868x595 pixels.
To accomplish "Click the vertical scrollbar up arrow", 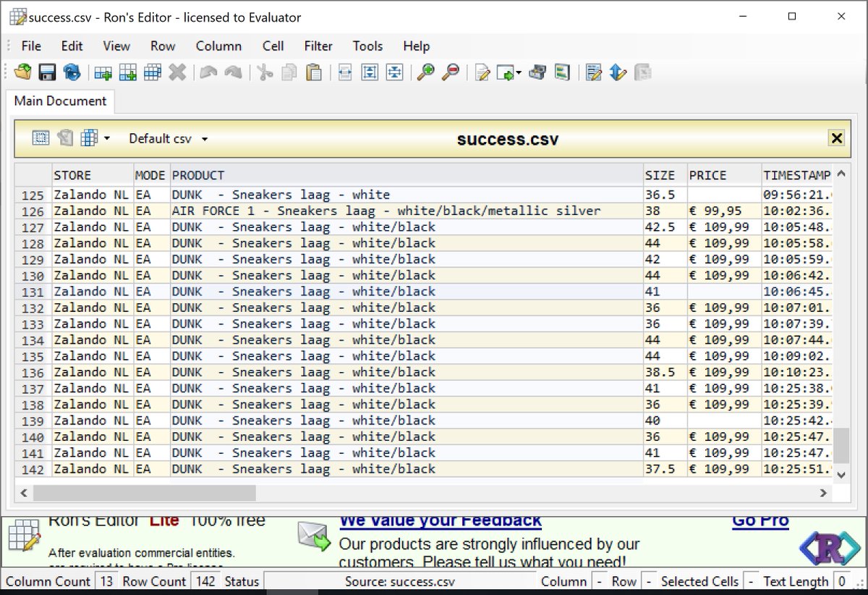I will [841, 174].
